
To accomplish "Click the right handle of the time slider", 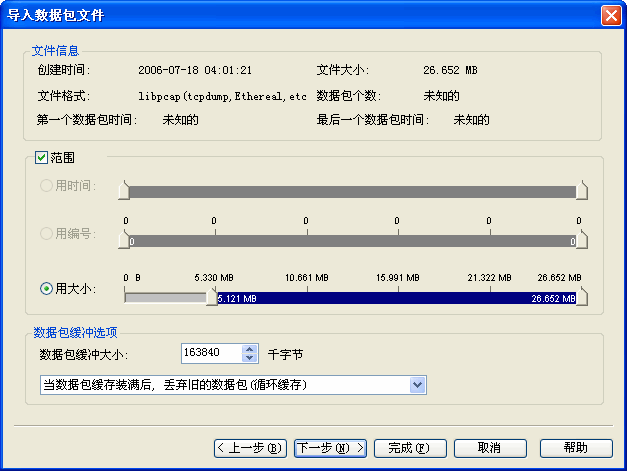I will point(582,190).
